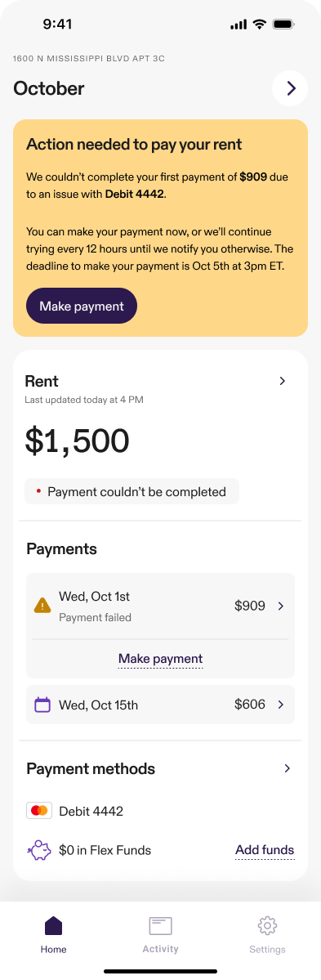The height and width of the screenshot is (980, 321).
Task: Click the underlined Make payment link
Action: click(x=160, y=659)
